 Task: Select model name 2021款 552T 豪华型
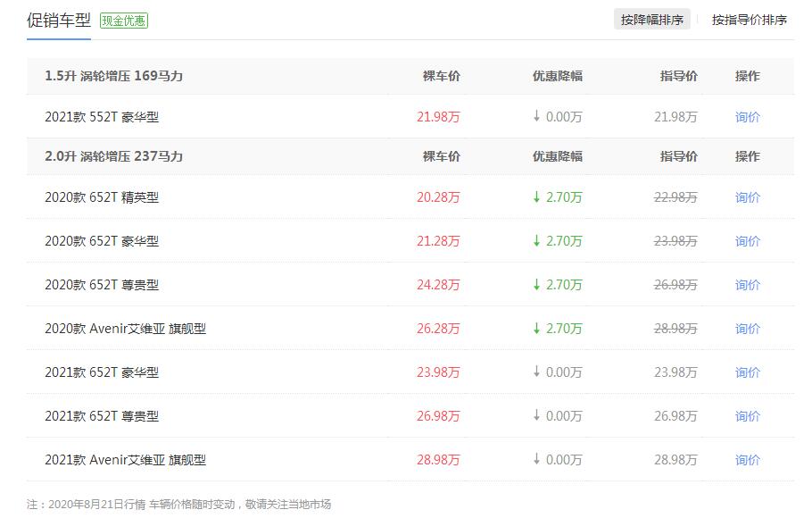click(x=102, y=117)
